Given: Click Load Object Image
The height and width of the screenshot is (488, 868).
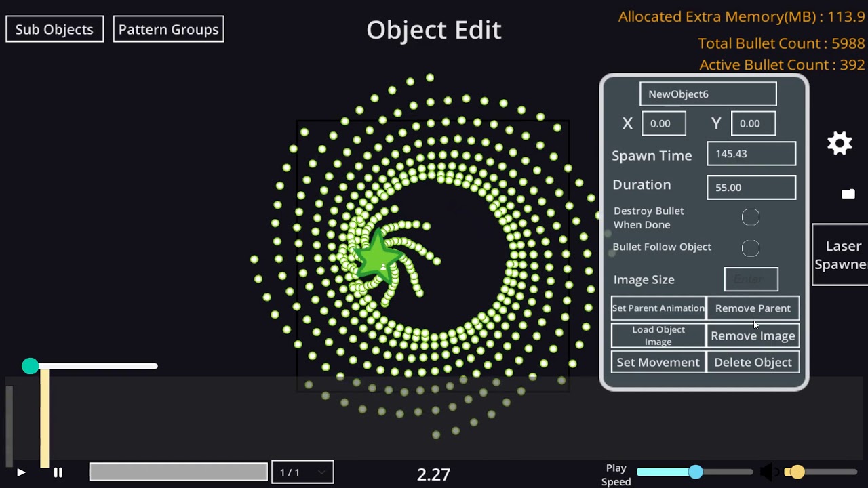Looking at the screenshot, I should [x=658, y=335].
